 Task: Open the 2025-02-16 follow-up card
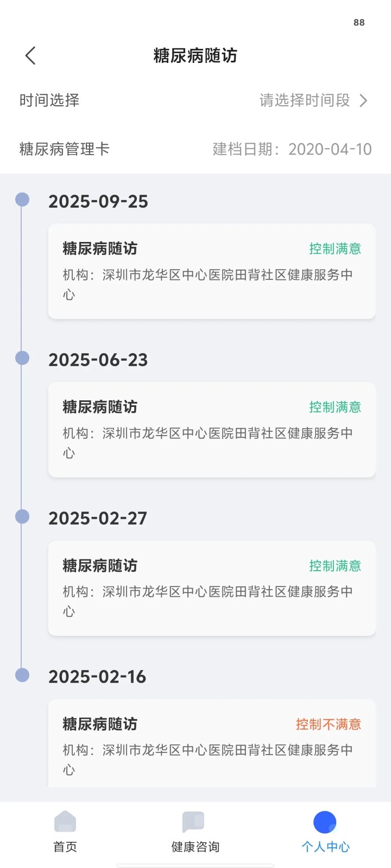(x=212, y=744)
